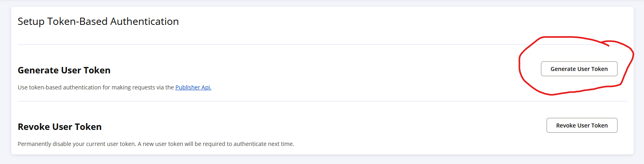The height and width of the screenshot is (164, 644).
Task: Click the word "Setup" in the page title
Action: [31, 22]
